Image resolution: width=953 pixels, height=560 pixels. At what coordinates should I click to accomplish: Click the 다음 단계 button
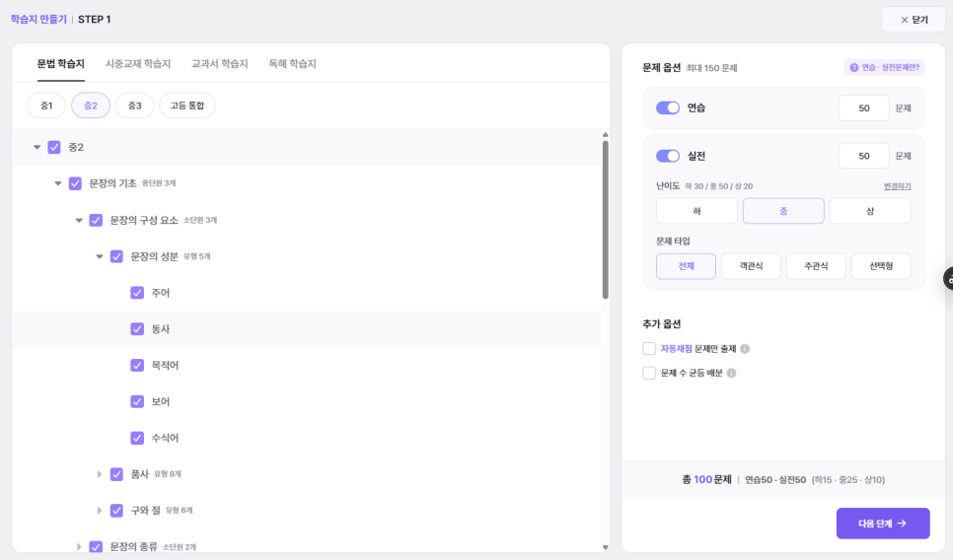pyautogui.click(x=883, y=524)
